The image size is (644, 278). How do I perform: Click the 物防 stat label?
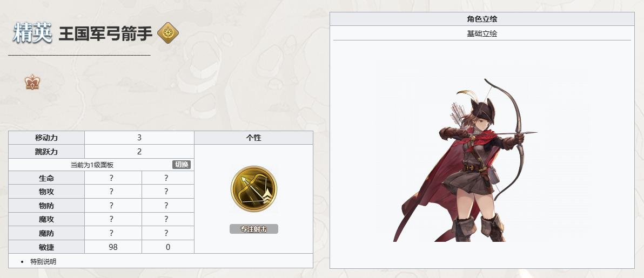[46, 206]
